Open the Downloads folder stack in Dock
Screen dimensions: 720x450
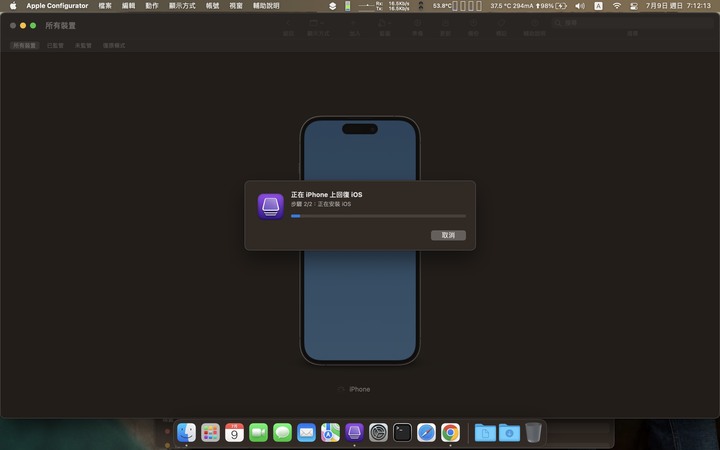click(509, 433)
